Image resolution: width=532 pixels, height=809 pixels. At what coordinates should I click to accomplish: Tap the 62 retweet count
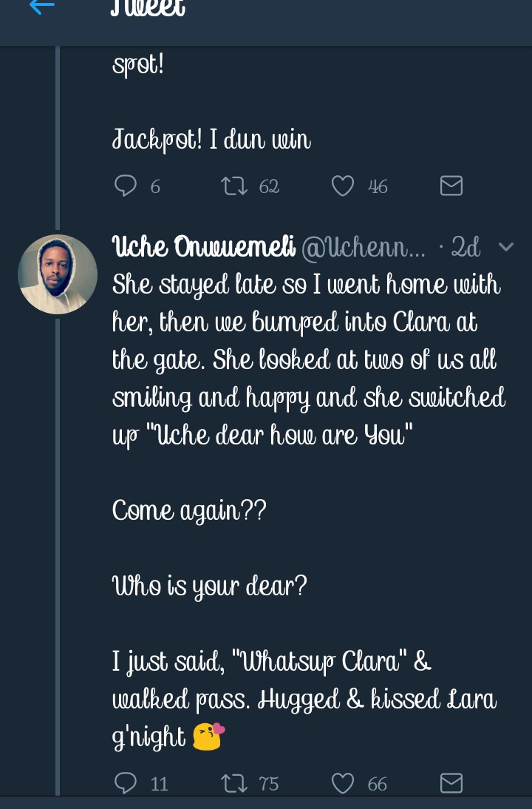pos(269,186)
